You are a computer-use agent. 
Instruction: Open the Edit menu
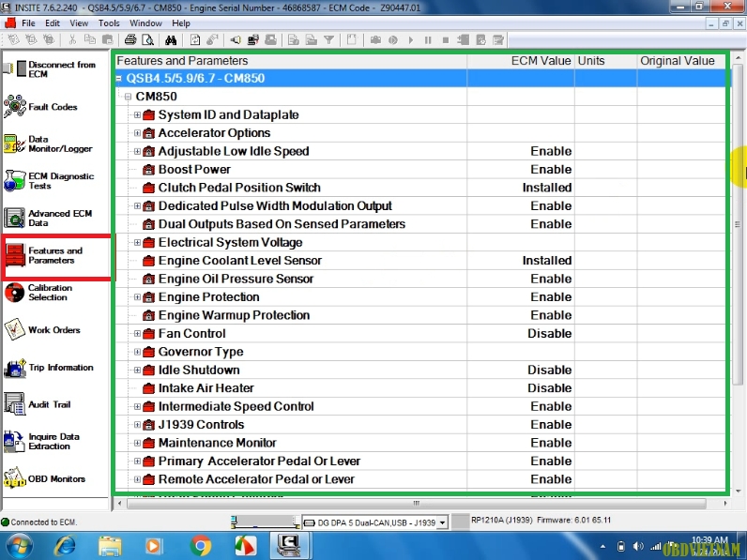53,23
